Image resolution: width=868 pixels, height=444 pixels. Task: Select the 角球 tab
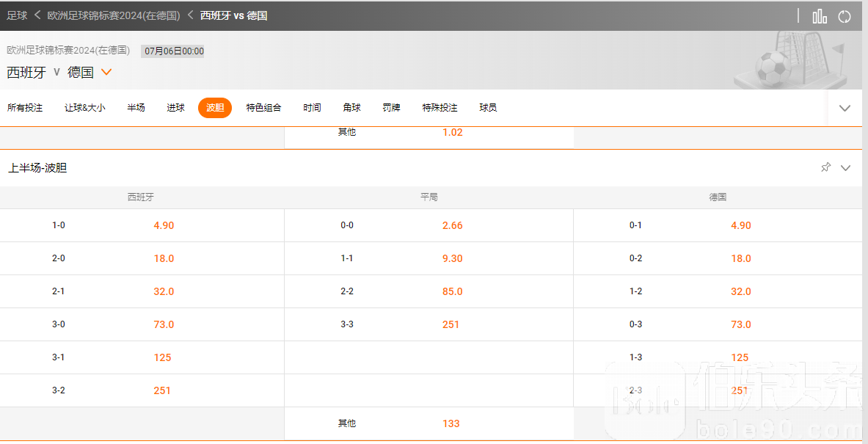click(x=351, y=108)
